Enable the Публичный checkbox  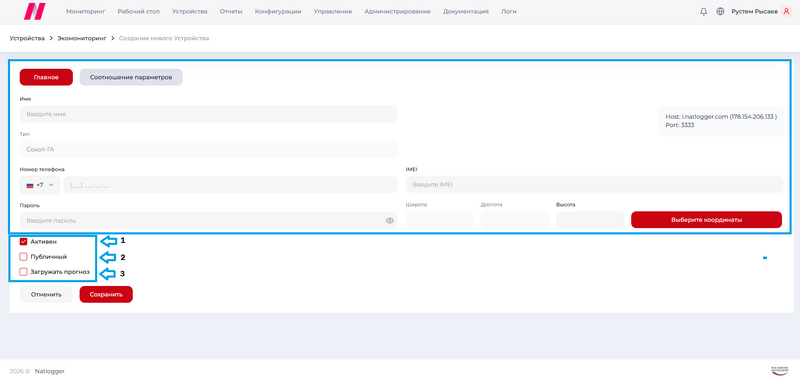pyautogui.click(x=23, y=257)
